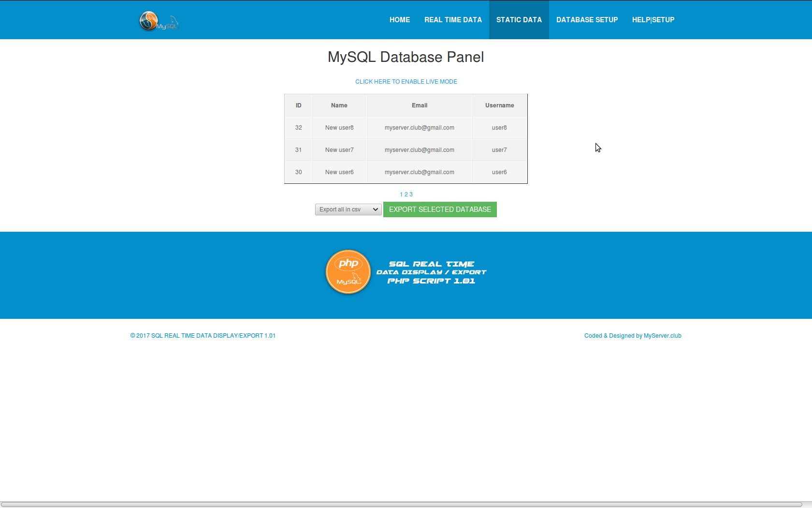Click EXPORT SELECTED DATABASE button

point(440,209)
